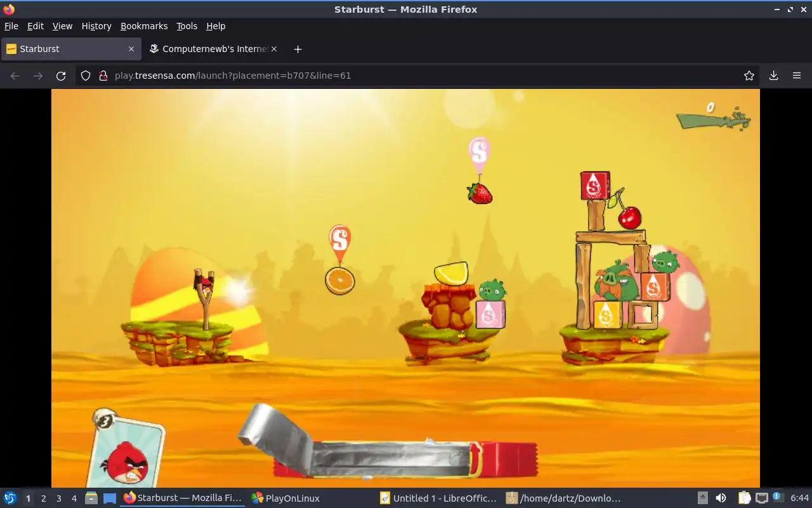The width and height of the screenshot is (812, 508).
Task: Click the eject removable media tray icon
Action: pyautogui.click(x=702, y=498)
